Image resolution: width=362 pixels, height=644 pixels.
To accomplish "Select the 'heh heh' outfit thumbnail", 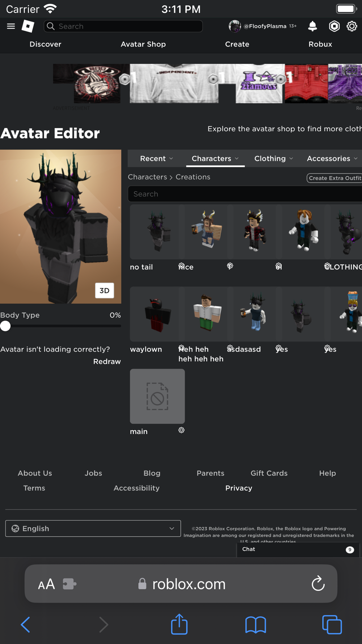I will [206, 314].
